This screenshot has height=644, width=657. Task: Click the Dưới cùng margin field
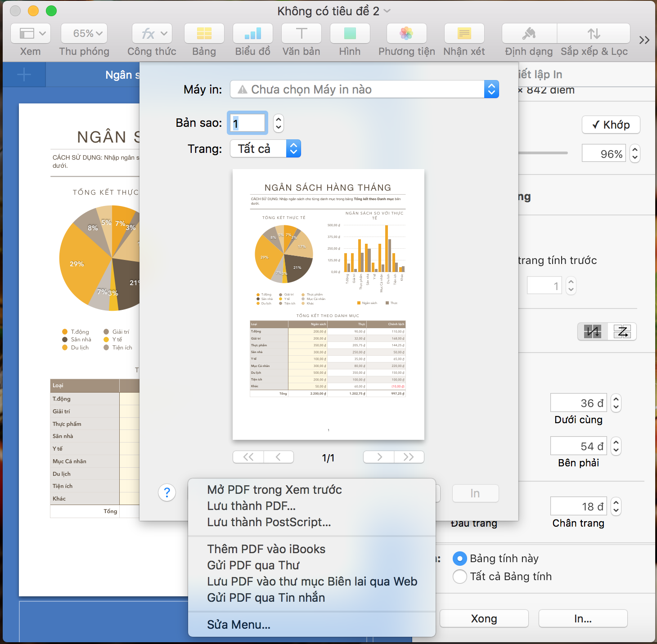point(579,403)
